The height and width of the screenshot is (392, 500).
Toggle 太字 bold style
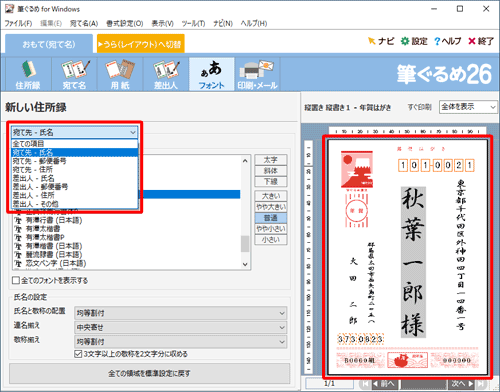click(271, 160)
